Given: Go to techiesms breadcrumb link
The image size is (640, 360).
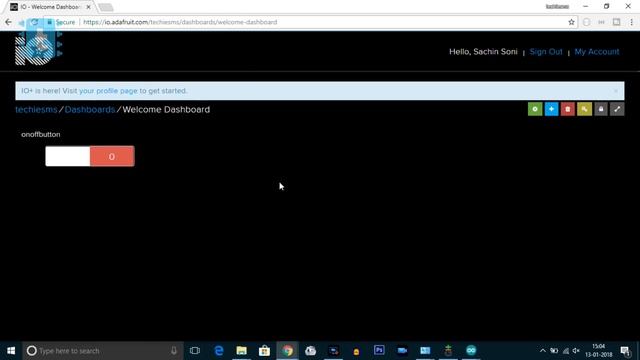Looking at the screenshot, I should pos(36,109).
